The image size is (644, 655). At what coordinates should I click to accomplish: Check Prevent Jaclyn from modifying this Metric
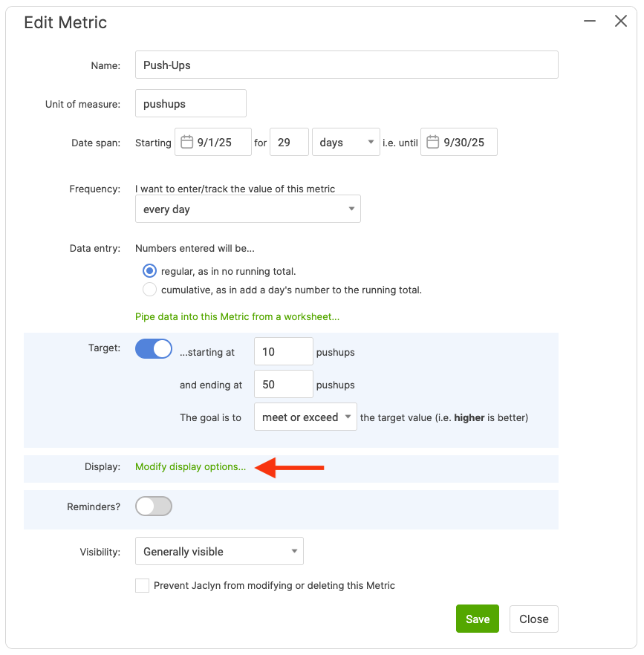click(x=143, y=585)
